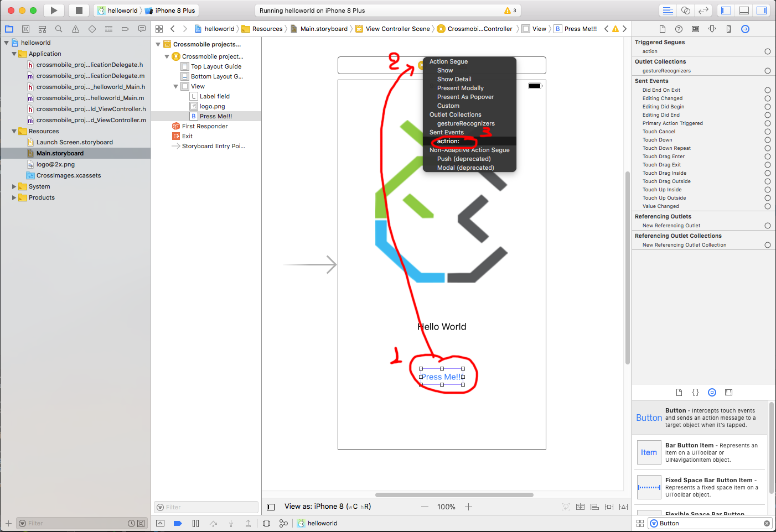Click Primary Action Triggered connection circle
This screenshot has height=532, width=776.
[x=767, y=123]
